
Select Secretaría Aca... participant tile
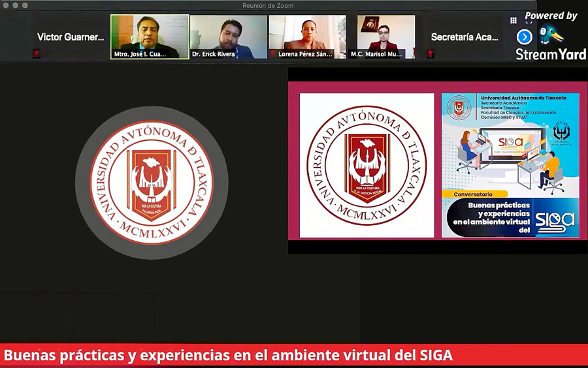[x=464, y=37]
